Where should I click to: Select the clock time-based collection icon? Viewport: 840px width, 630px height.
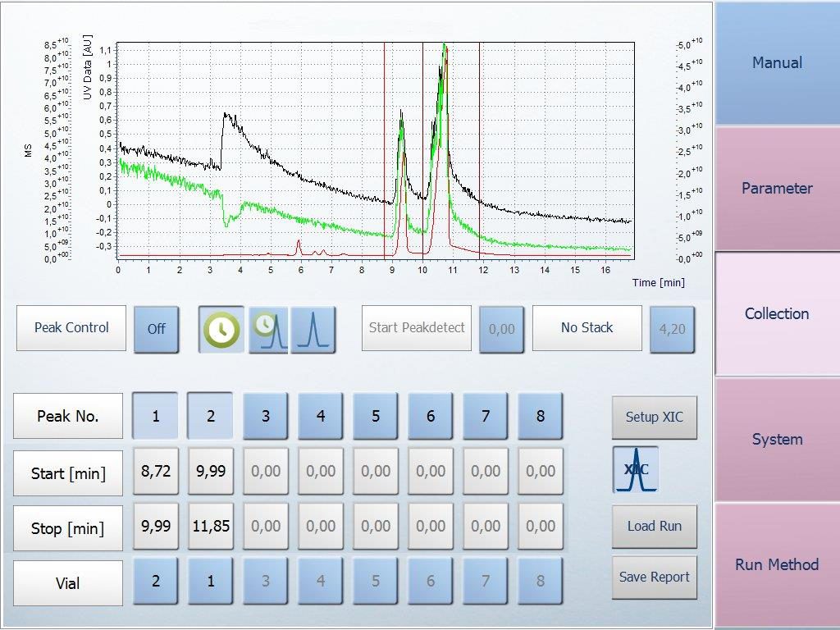(221, 330)
